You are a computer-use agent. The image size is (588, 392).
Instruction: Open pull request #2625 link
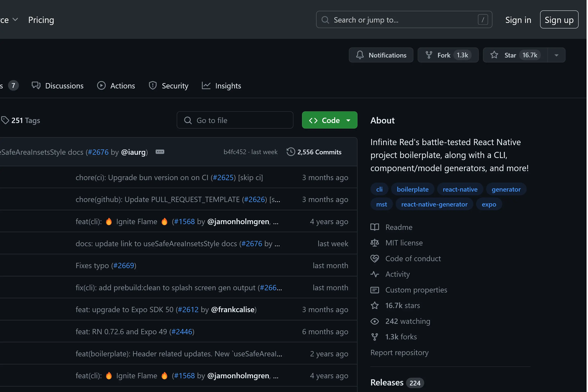tap(223, 177)
